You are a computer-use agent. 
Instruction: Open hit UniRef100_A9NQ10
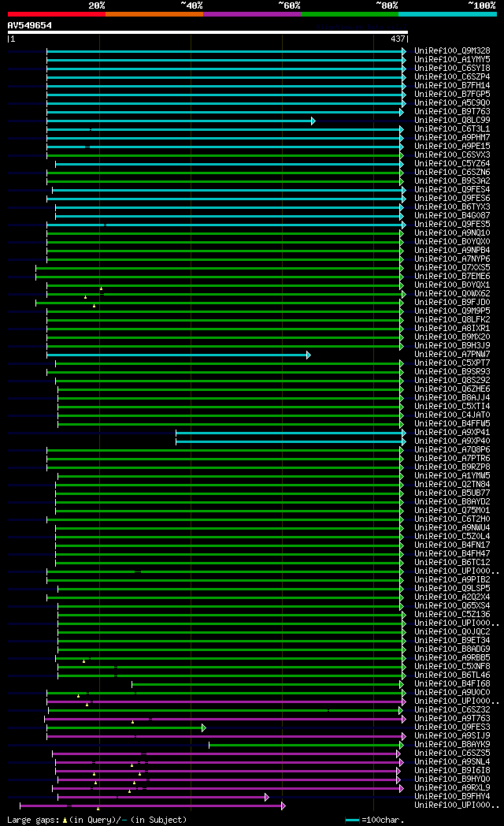point(452,233)
